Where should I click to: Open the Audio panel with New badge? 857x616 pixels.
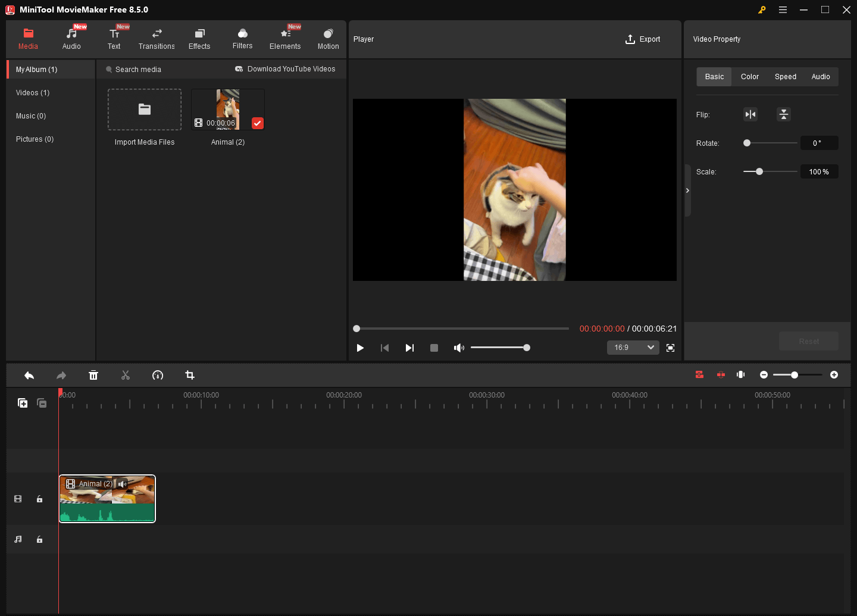pyautogui.click(x=71, y=37)
